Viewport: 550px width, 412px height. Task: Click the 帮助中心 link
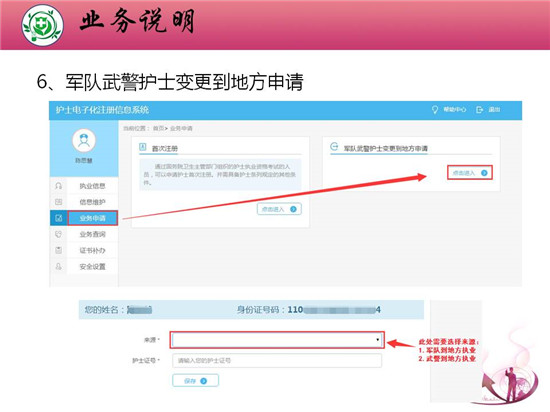[455, 110]
